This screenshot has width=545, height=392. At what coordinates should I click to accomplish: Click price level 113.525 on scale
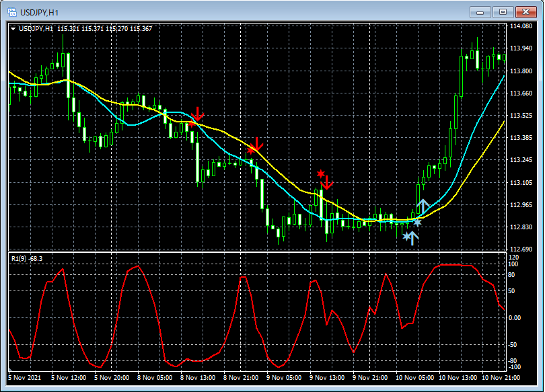tap(521, 115)
